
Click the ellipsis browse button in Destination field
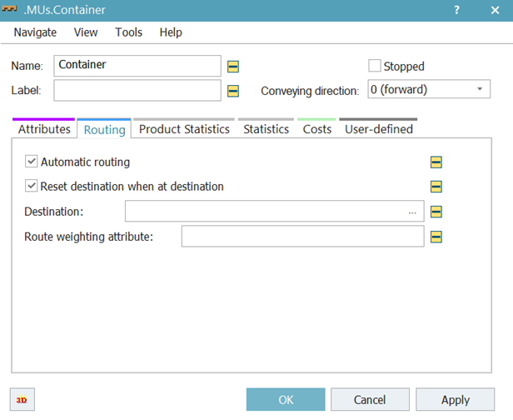[412, 212]
